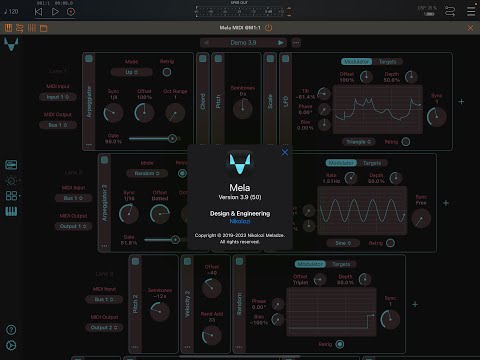Image resolution: width=480 pixels, height=360 pixels.
Task: Open the Triangle waveform shape dropdown
Action: pos(358,142)
